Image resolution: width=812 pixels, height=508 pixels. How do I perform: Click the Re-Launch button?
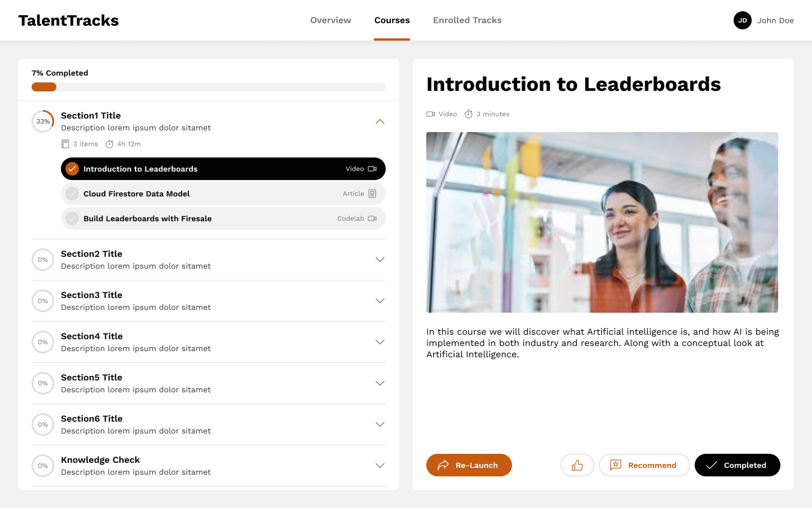tap(469, 465)
